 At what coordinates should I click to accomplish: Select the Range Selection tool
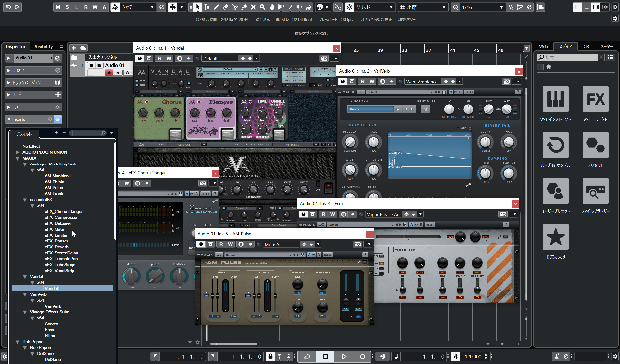click(x=207, y=7)
